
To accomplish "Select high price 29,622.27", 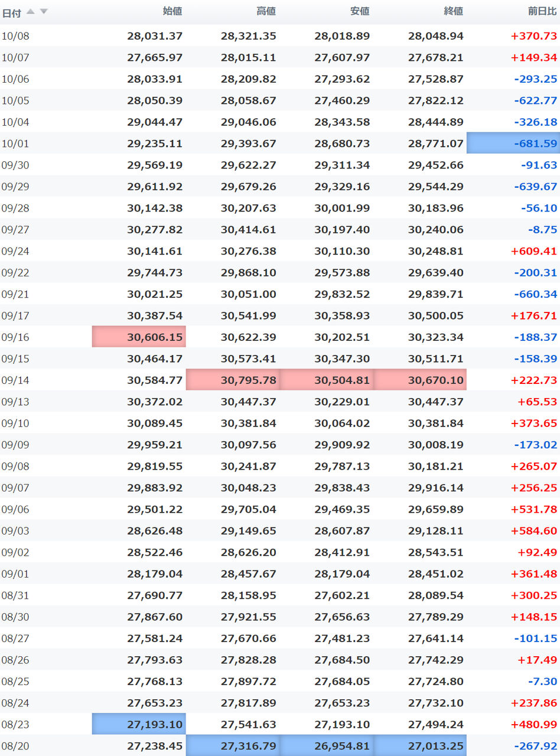I will [x=249, y=165].
